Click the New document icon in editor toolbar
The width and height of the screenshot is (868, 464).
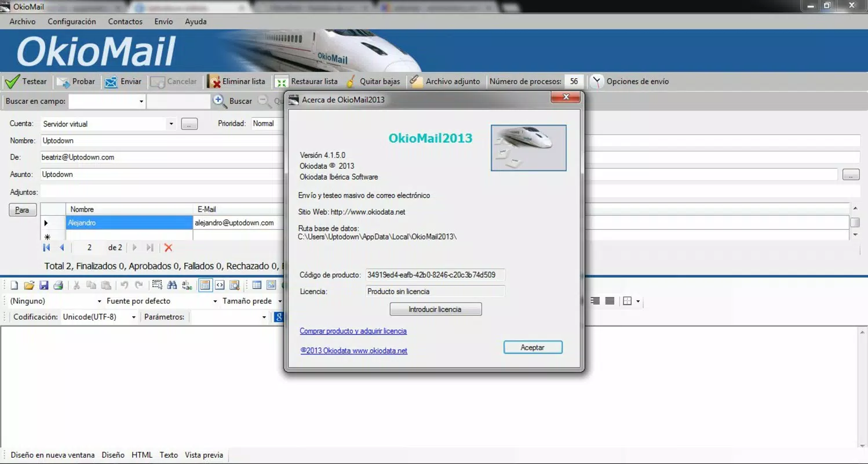(x=14, y=285)
